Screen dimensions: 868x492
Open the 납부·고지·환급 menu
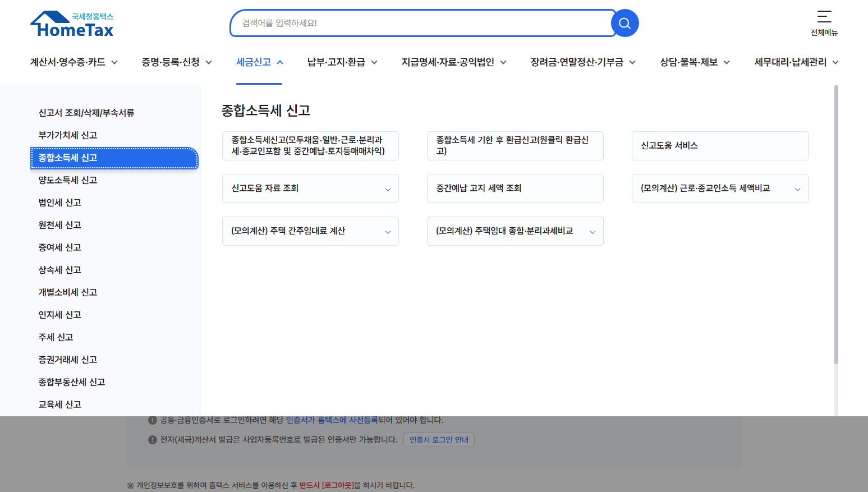tap(342, 62)
